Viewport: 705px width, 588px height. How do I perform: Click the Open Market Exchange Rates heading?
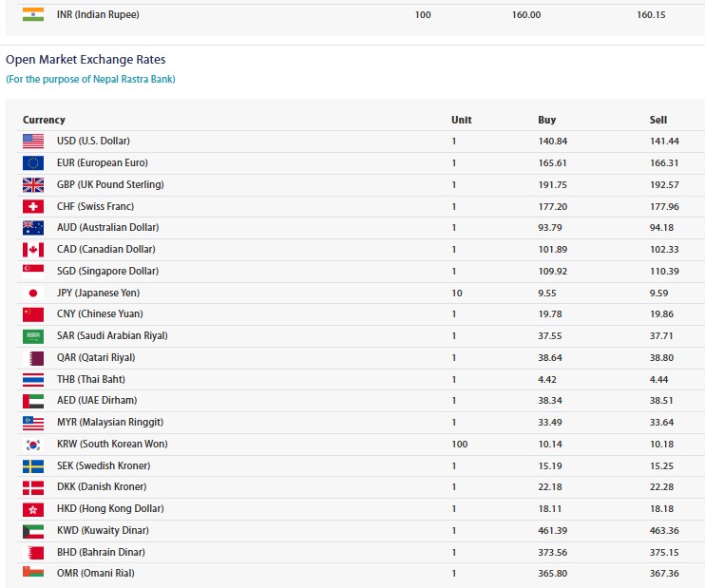[84, 60]
